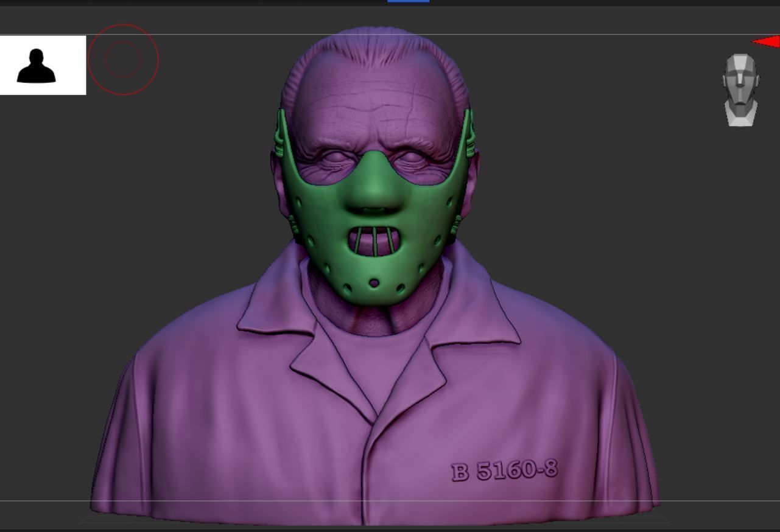780x532 pixels.
Task: Click the gray head camera orientation gizmo
Action: [x=740, y=90]
